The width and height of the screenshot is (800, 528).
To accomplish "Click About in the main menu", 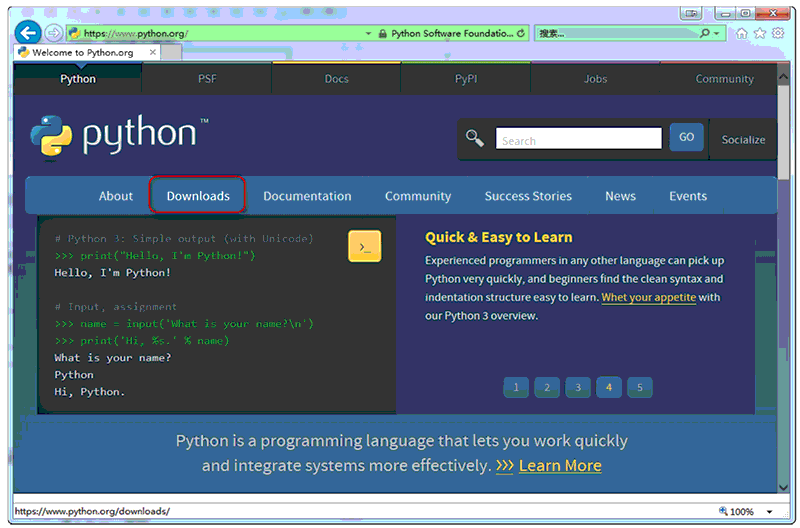I will coord(116,196).
